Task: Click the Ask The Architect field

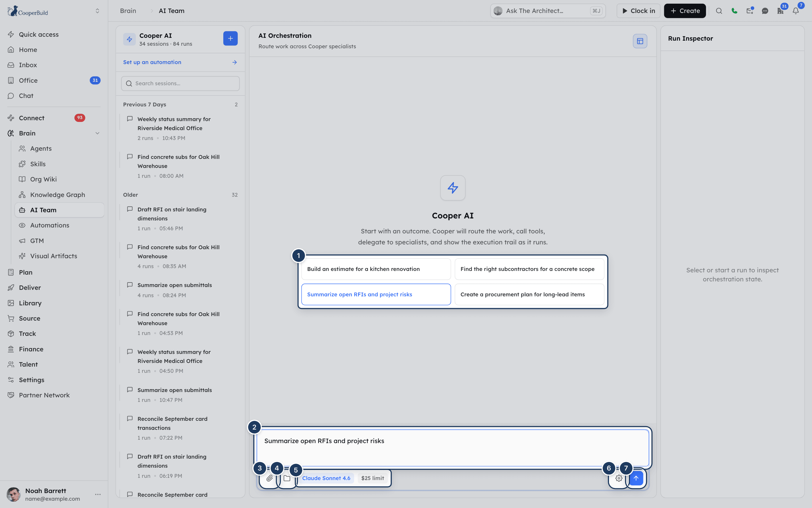Action: [x=548, y=11]
